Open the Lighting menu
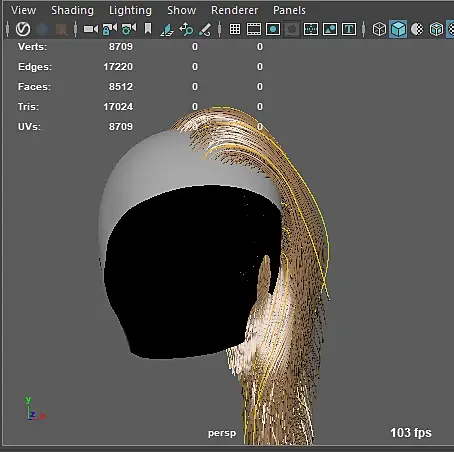454x452 pixels. (x=130, y=10)
